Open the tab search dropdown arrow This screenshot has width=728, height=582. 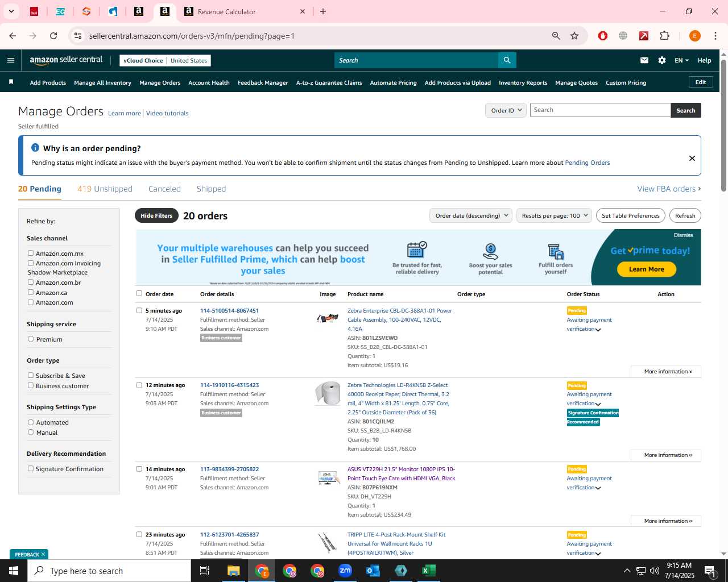click(11, 11)
